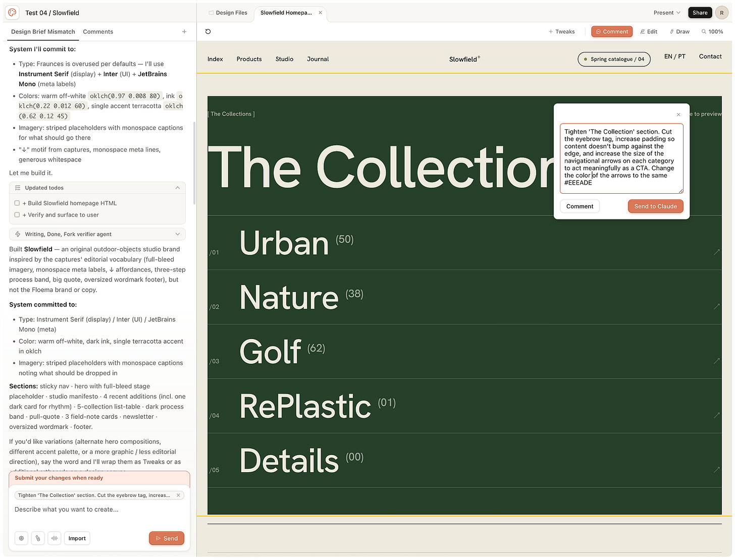Open the Nature collection arrow
Image resolution: width=735 pixels, height=560 pixels.
click(x=716, y=306)
